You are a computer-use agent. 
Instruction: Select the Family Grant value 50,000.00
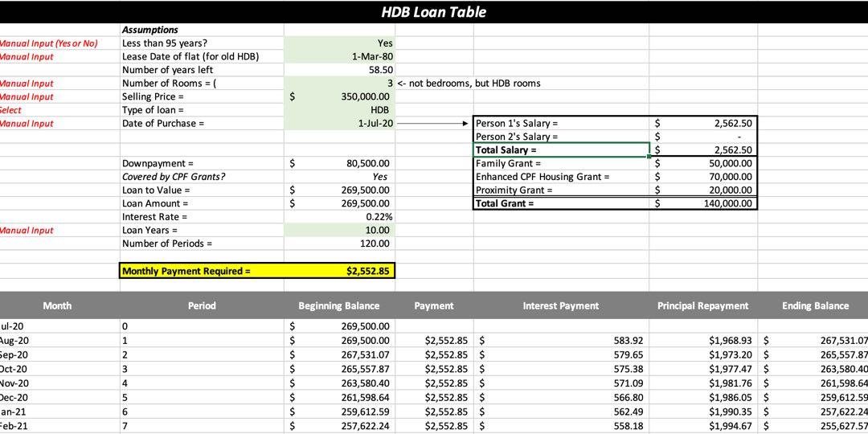(703, 163)
